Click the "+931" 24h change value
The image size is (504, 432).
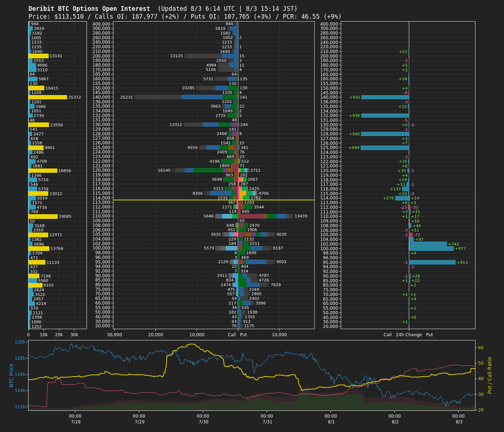(x=354, y=97)
